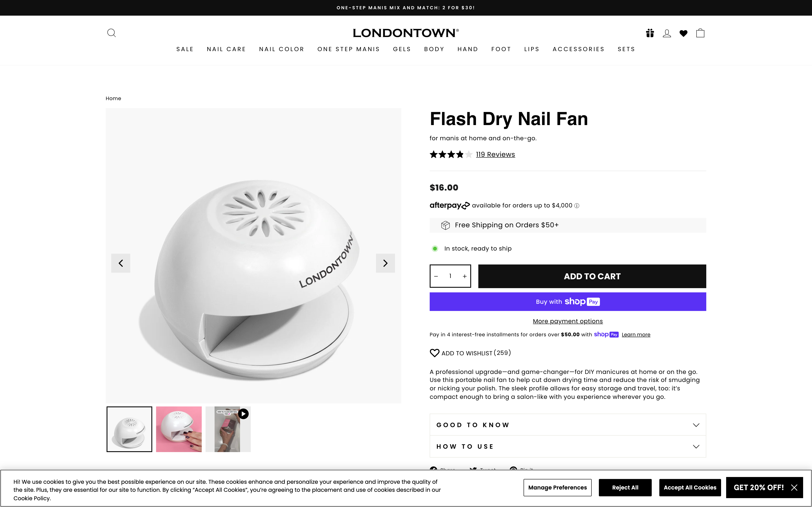Click the Afterpay info icon

tap(577, 206)
